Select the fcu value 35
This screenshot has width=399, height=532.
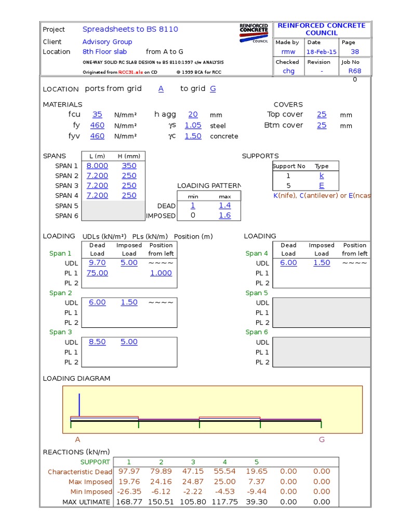pyautogui.click(x=97, y=115)
